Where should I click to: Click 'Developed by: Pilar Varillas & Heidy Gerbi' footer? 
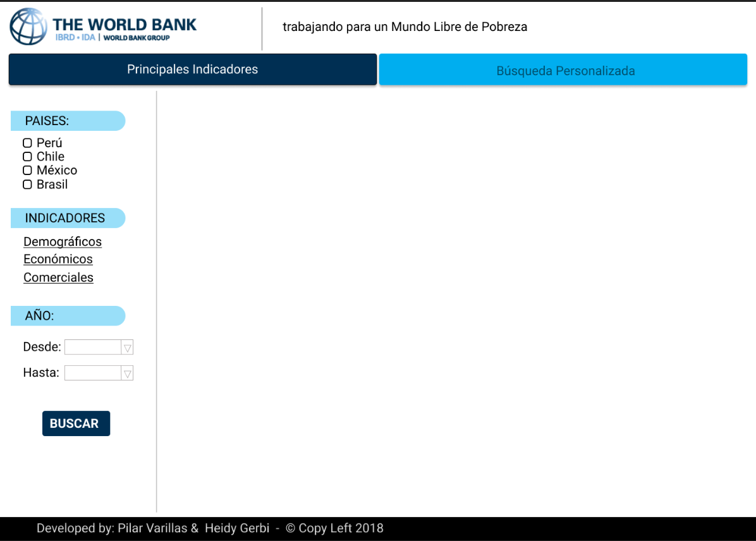click(153, 528)
